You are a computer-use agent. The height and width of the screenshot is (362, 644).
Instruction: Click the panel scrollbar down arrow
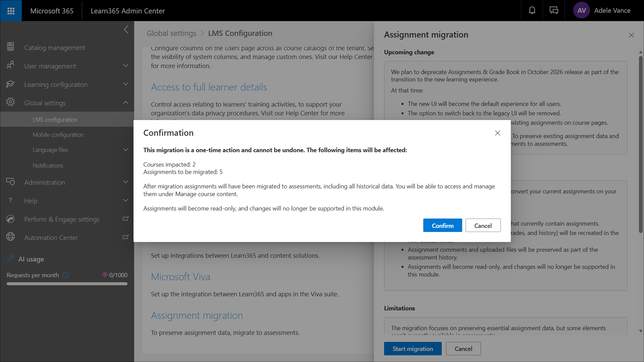(641, 331)
